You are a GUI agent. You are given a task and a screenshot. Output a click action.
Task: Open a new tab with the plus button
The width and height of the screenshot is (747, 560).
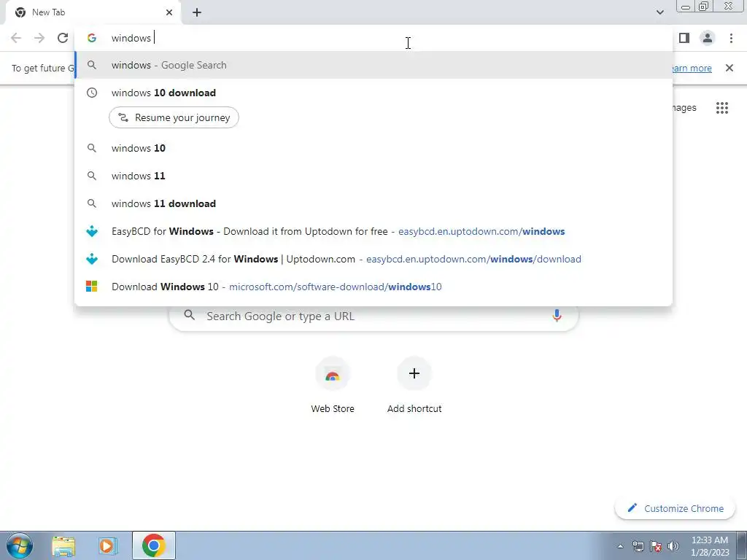tap(197, 12)
